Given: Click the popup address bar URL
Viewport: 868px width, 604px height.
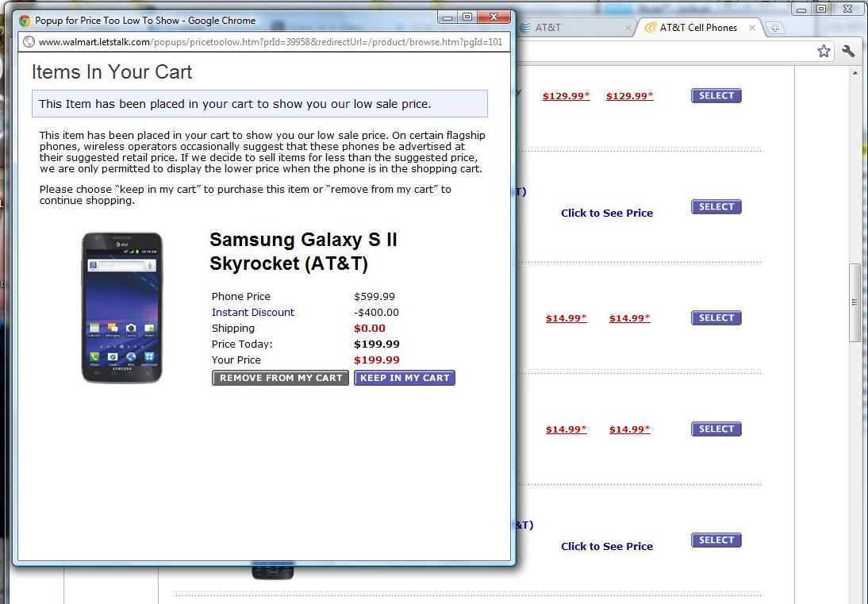Looking at the screenshot, I should tap(271, 42).
